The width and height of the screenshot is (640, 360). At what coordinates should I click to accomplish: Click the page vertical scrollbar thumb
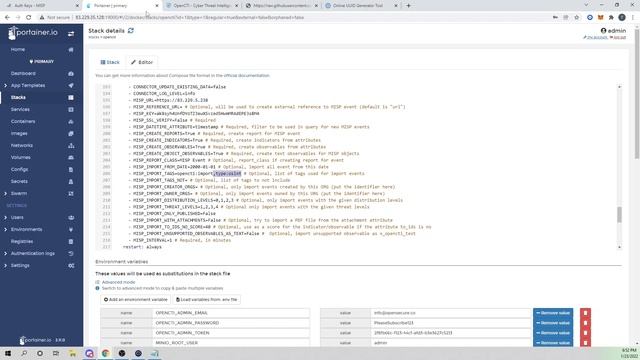click(x=637, y=94)
